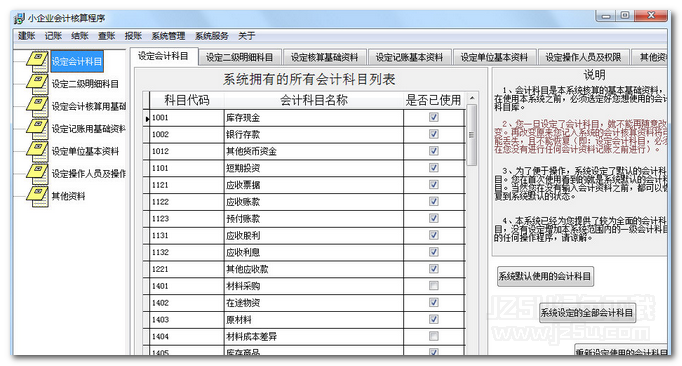Toggle the 应收利息 in-use checkbox
The height and width of the screenshot is (366, 682).
(x=434, y=252)
